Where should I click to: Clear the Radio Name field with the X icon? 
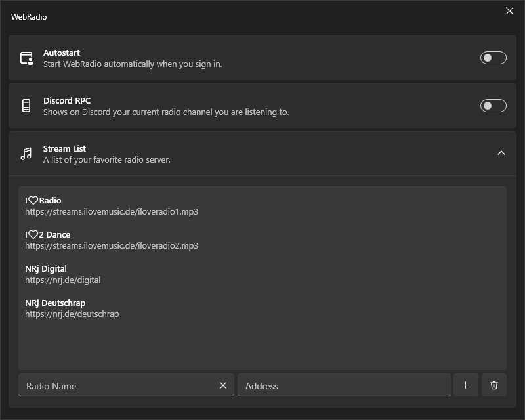click(223, 385)
